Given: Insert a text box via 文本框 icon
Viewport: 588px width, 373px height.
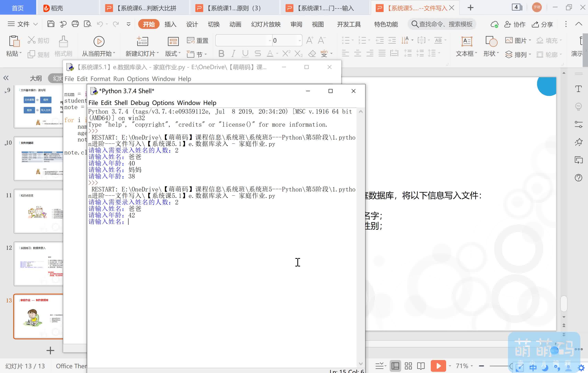Looking at the screenshot, I should pos(467,41).
